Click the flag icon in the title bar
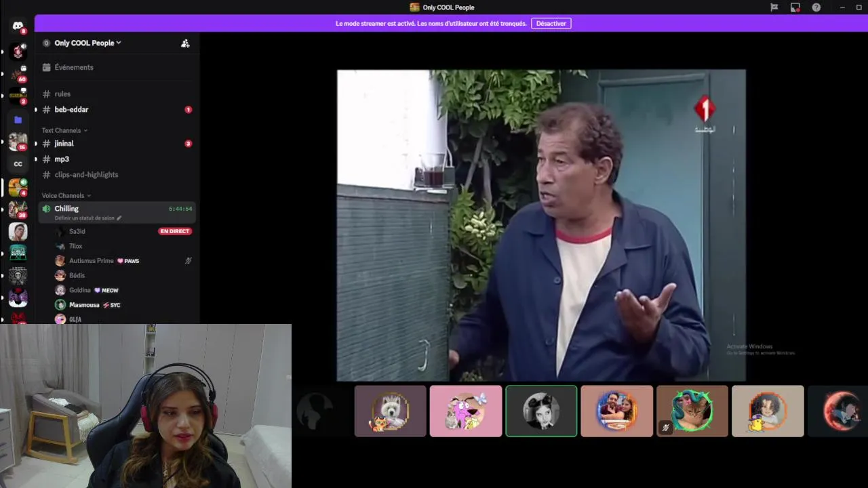Viewport: 868px width, 488px height. (x=774, y=7)
